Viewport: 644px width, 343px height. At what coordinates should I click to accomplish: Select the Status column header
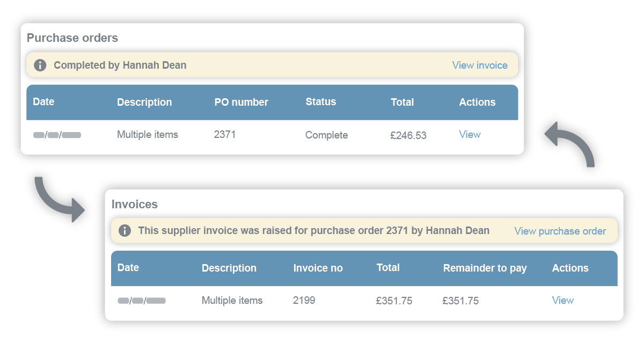click(321, 101)
